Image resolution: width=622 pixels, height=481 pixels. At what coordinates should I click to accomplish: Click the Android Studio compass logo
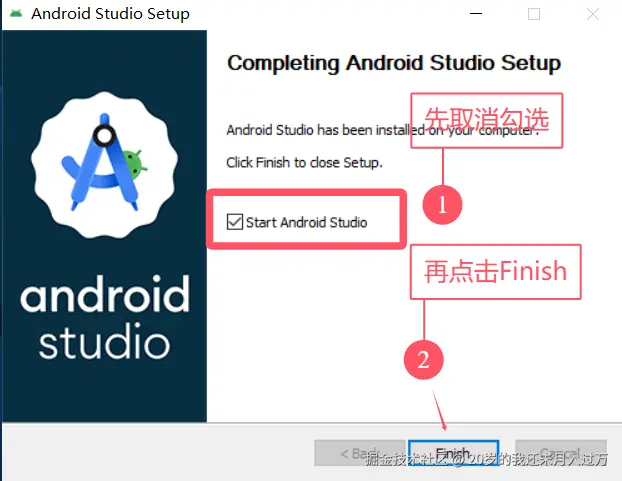[105, 165]
